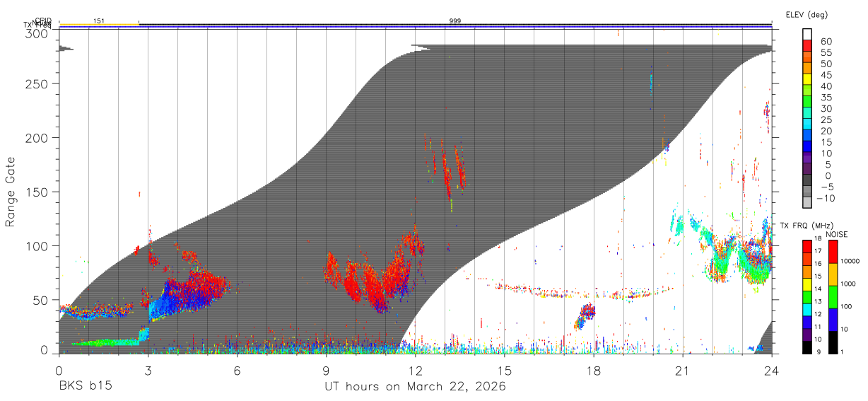Select the green 13–14 MHz TX FRQ segment
The image size is (868, 401).
coord(807,297)
